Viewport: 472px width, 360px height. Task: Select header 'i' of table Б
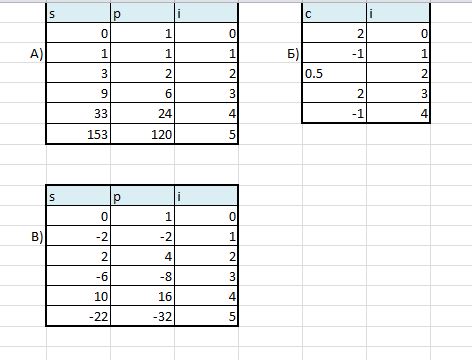398,13
